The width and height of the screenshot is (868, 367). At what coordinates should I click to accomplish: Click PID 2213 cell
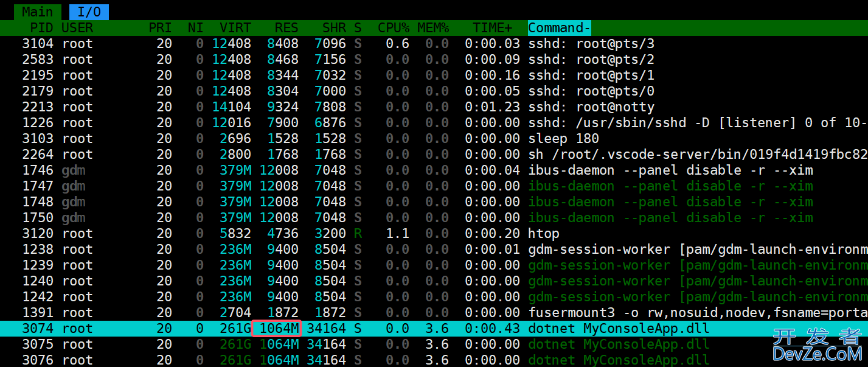point(38,107)
